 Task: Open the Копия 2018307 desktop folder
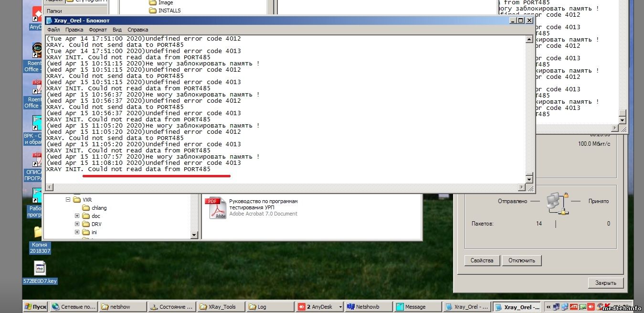[39, 234]
